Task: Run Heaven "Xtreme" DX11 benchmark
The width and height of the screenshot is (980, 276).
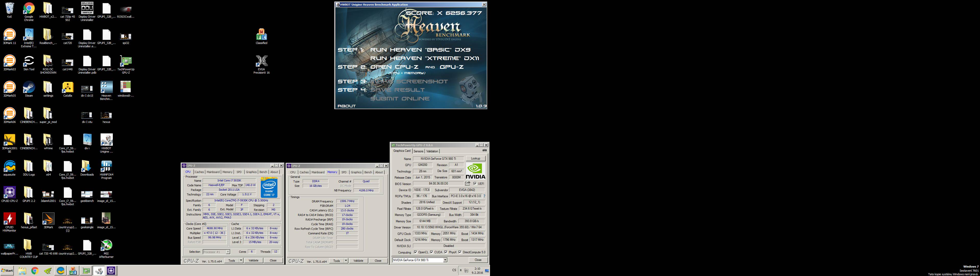Action: click(425, 58)
